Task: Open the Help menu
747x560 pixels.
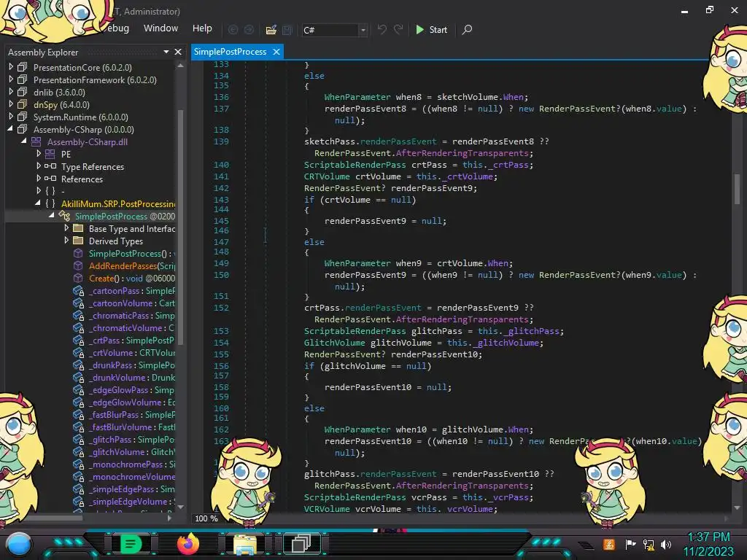Action: pyautogui.click(x=202, y=28)
